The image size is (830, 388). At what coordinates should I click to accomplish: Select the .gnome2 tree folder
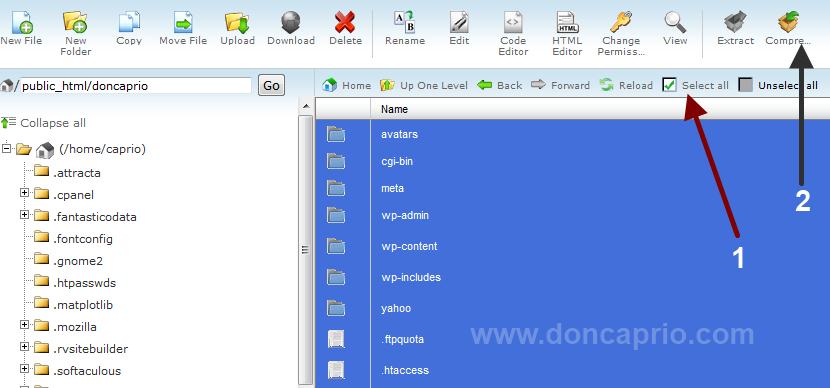click(68, 261)
